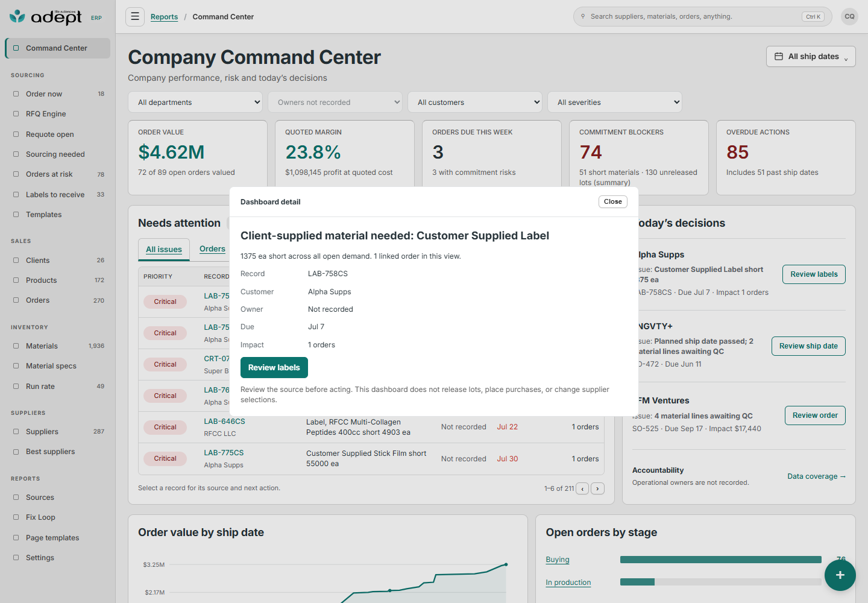Open Command Center in the sidebar

[x=58, y=48]
